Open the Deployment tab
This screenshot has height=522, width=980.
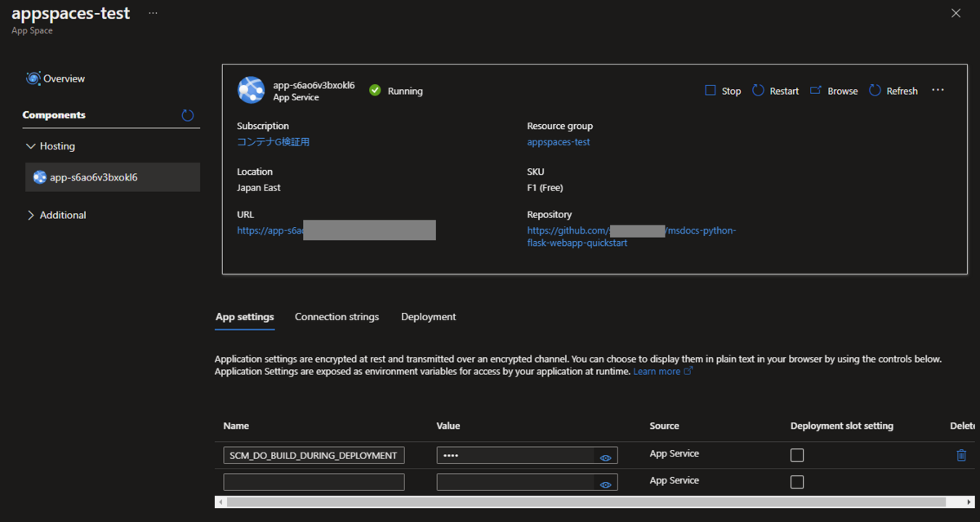(x=428, y=317)
